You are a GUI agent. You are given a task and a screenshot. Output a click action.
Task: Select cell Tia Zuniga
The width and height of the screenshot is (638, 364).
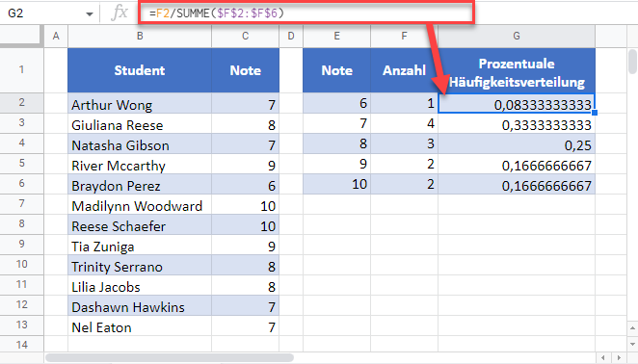140,245
